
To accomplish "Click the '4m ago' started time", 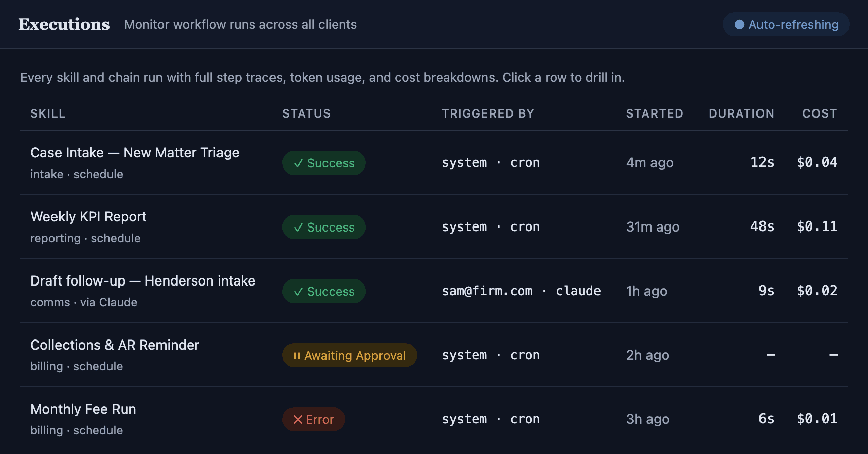I will [650, 163].
